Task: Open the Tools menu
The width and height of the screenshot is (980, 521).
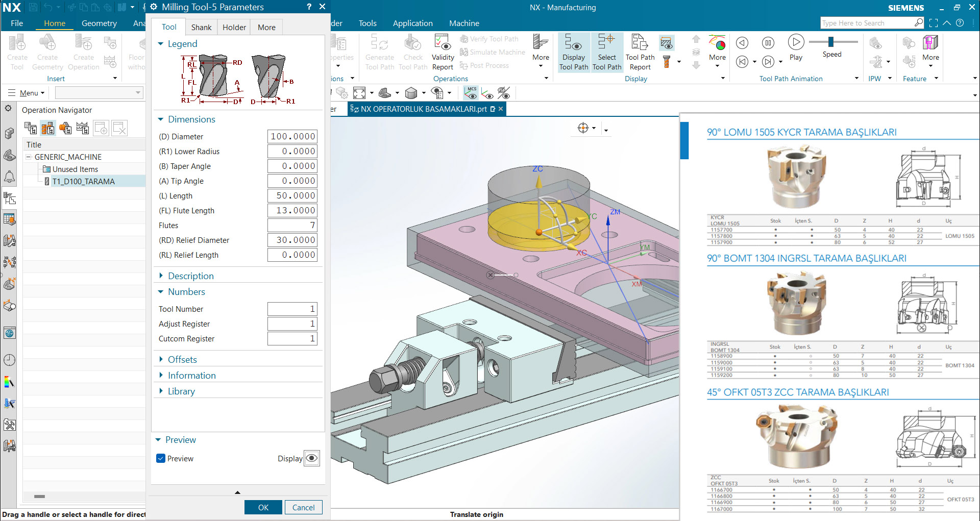Action: (x=367, y=23)
